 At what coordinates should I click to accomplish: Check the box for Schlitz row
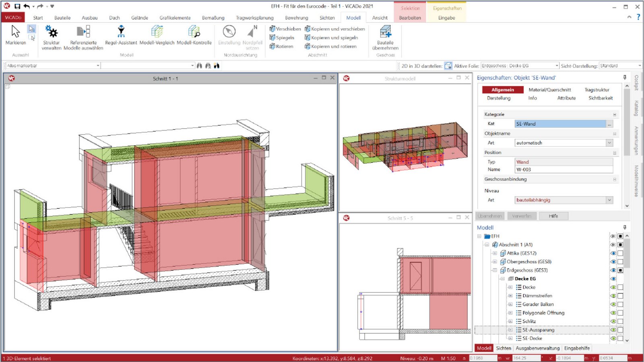pos(620,321)
